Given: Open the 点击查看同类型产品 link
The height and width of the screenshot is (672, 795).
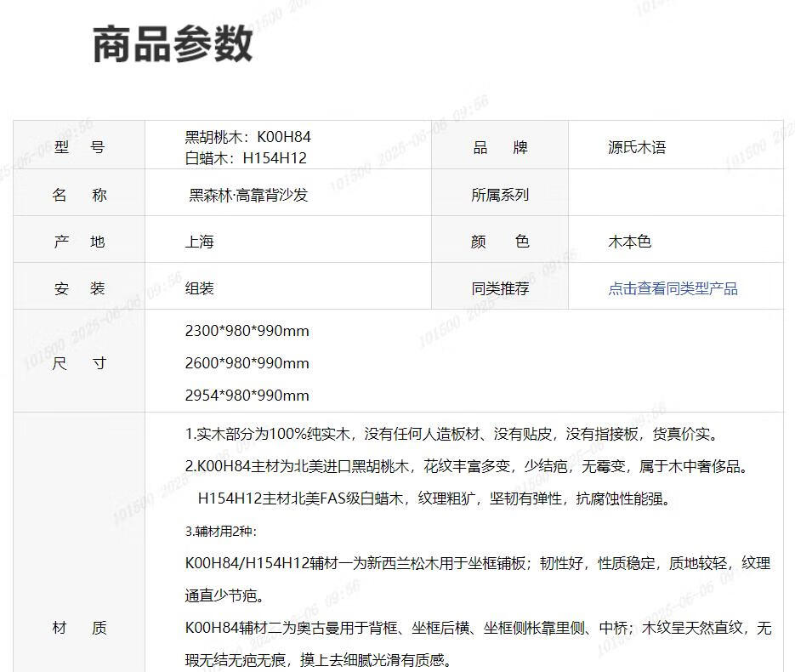Looking at the screenshot, I should [x=673, y=288].
